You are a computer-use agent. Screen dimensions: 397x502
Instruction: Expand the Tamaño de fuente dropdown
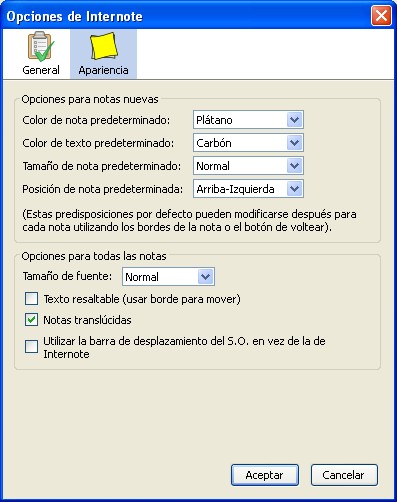pos(168,276)
